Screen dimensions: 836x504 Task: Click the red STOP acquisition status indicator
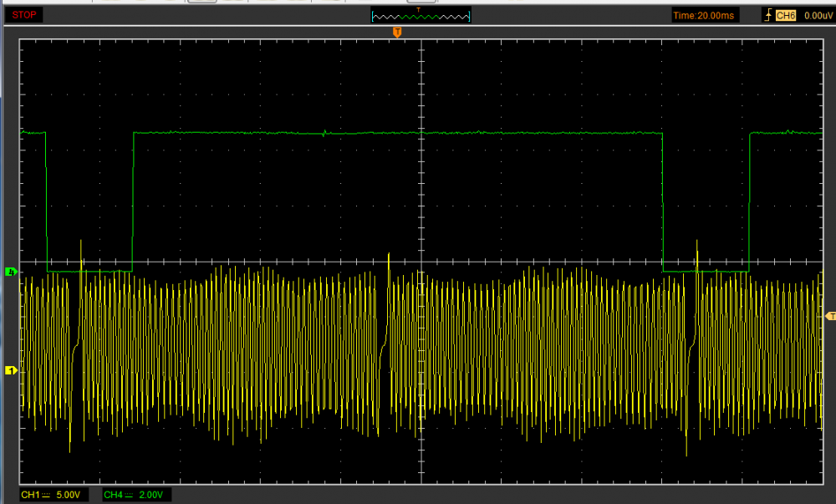(23, 14)
